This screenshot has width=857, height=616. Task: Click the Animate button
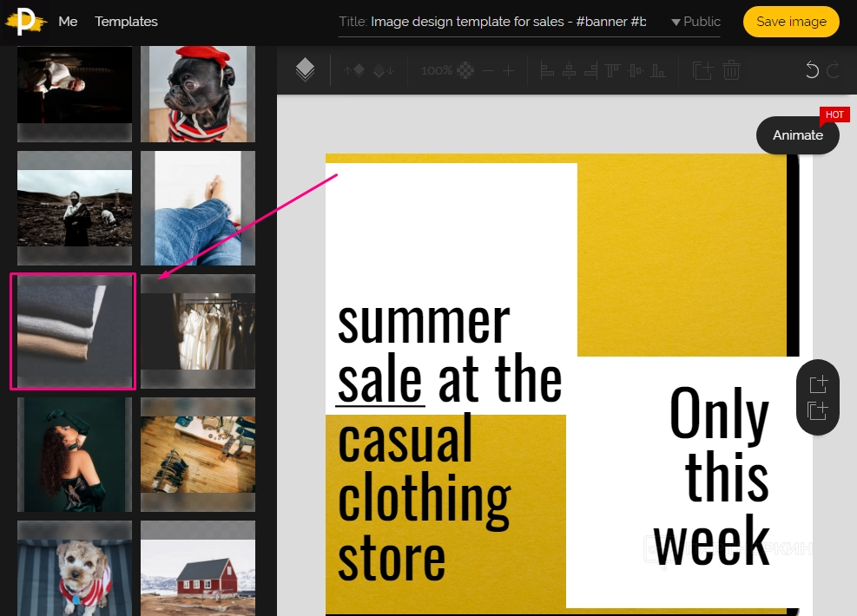pyautogui.click(x=797, y=134)
